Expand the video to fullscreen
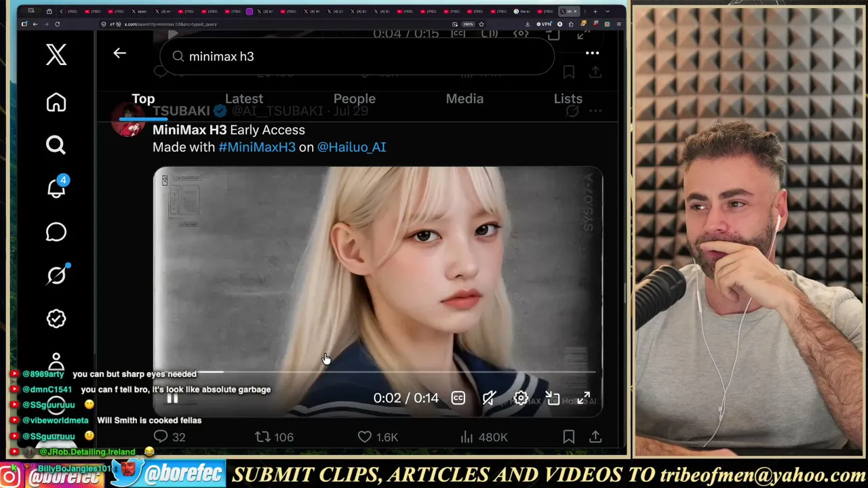The image size is (868, 488). 584,399
